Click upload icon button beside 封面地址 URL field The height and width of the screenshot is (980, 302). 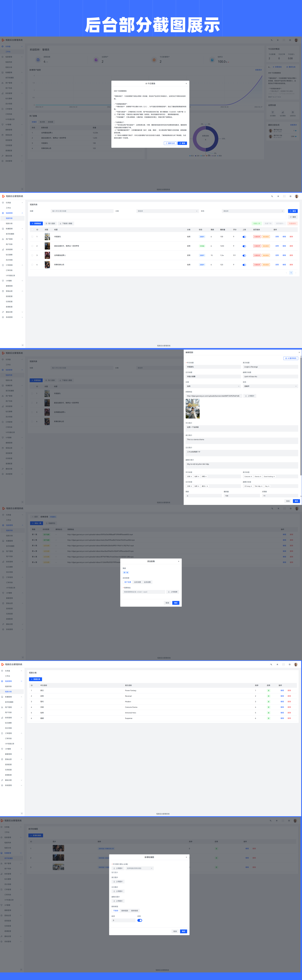(x=250, y=396)
